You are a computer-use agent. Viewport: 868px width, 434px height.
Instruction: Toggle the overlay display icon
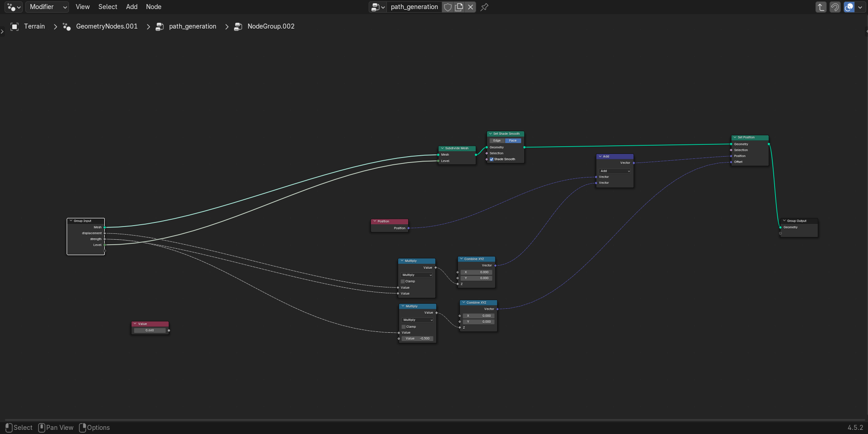click(x=849, y=7)
